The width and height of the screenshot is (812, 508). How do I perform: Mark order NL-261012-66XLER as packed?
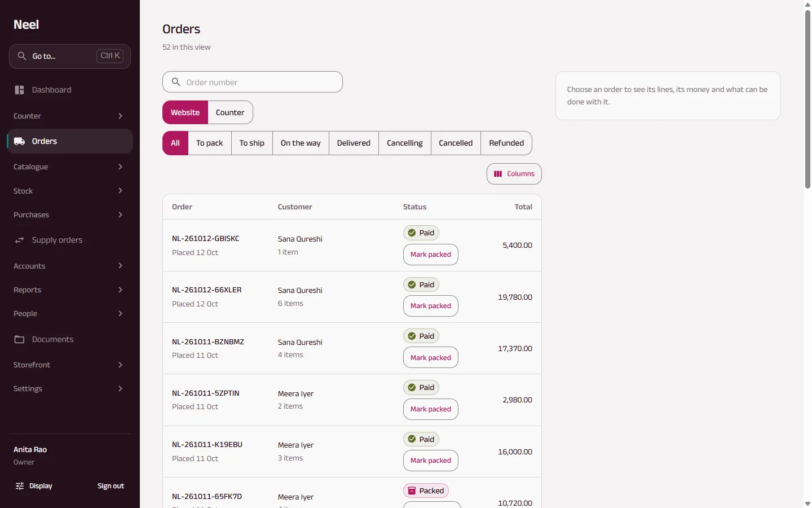click(x=431, y=306)
